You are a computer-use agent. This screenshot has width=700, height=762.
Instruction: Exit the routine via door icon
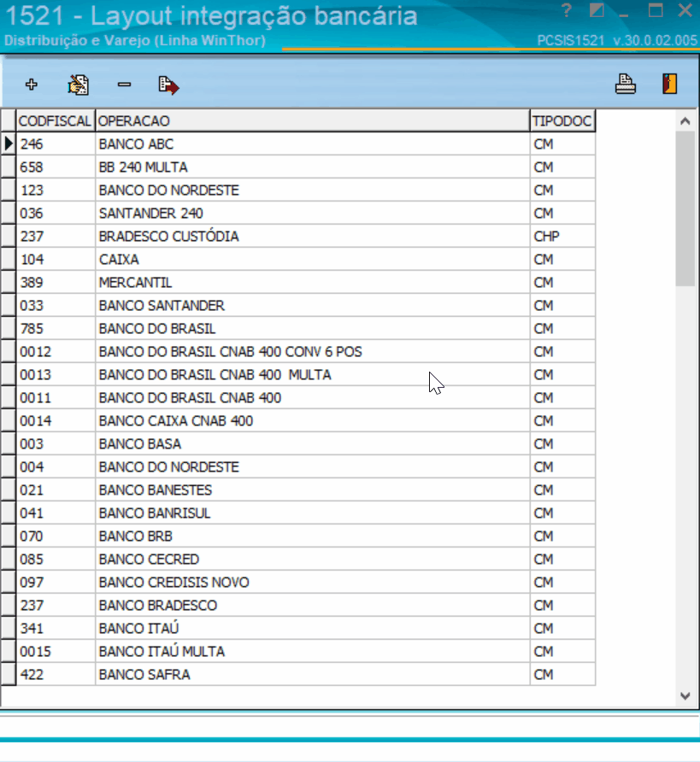[x=670, y=84]
